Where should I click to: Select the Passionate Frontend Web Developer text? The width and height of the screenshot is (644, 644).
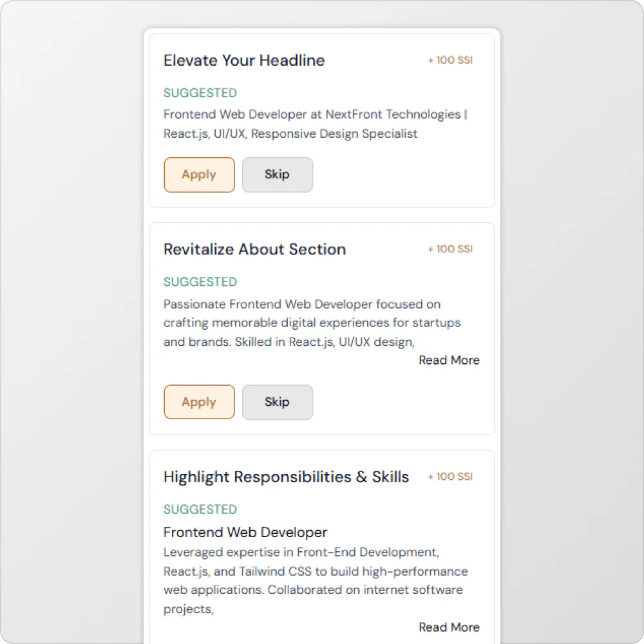(x=312, y=323)
